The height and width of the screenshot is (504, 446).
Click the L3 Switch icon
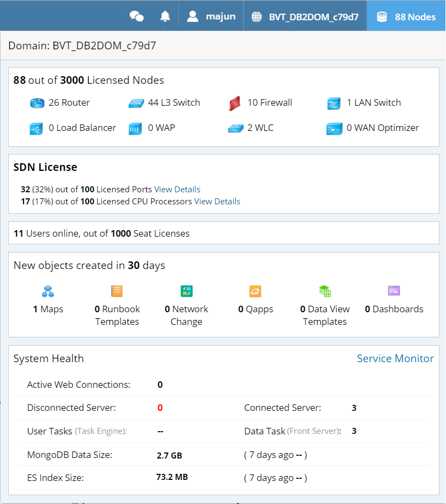click(136, 103)
